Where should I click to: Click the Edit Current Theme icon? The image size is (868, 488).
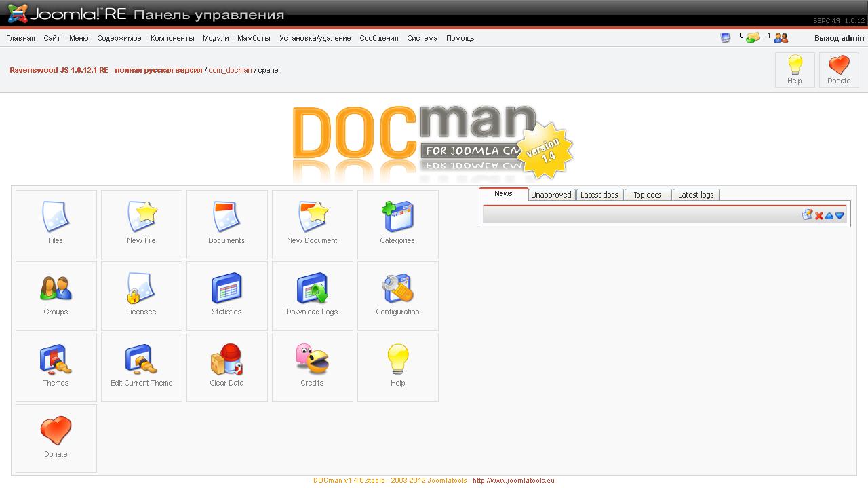click(141, 366)
